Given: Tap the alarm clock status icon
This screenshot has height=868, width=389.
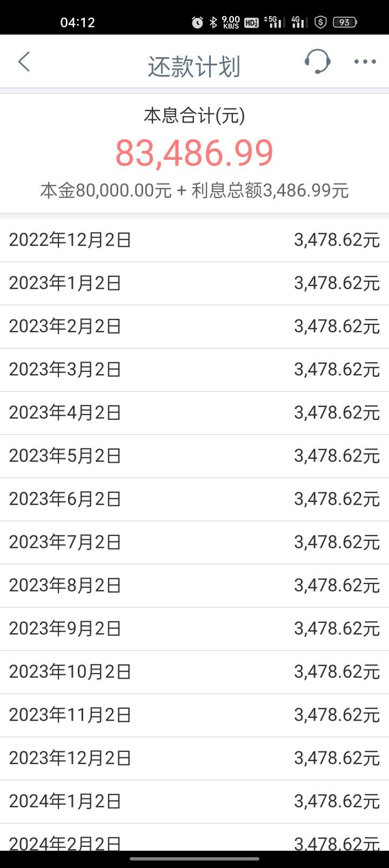Looking at the screenshot, I should click(x=198, y=22).
